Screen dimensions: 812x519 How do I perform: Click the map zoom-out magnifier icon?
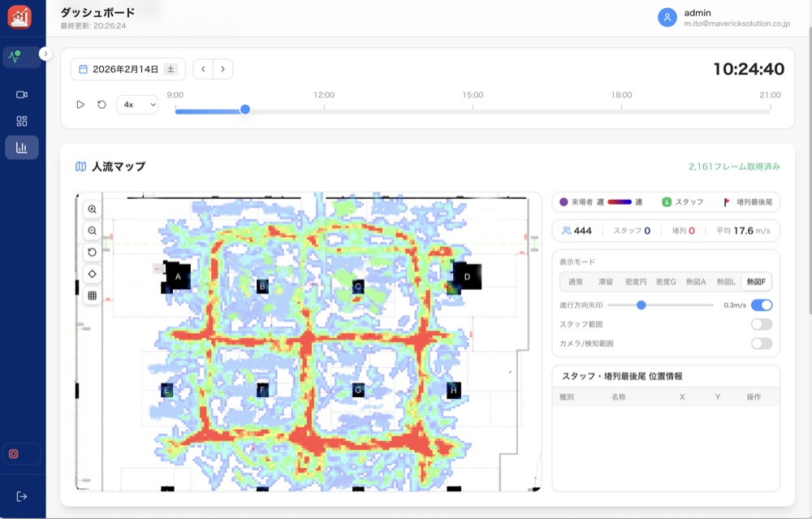click(x=93, y=231)
